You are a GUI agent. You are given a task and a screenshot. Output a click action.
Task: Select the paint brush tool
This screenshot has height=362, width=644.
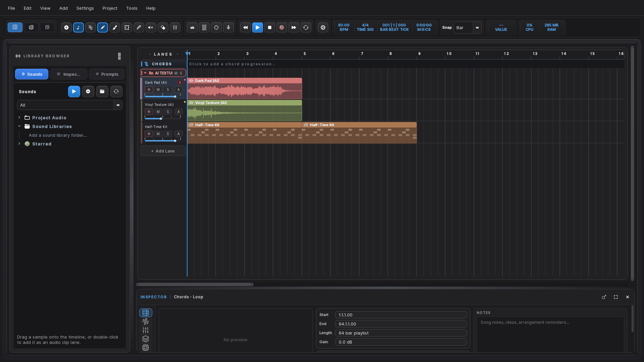(115, 27)
